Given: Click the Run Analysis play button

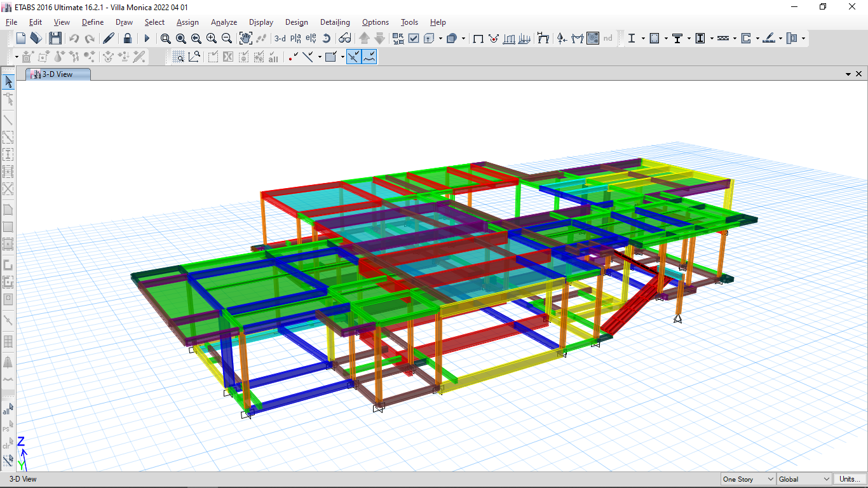Looking at the screenshot, I should pos(147,38).
